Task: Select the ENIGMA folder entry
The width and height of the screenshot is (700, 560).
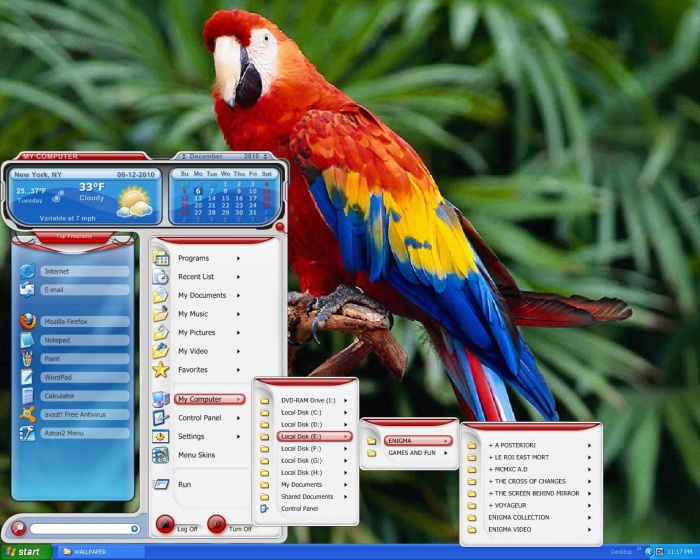Action: pyautogui.click(x=418, y=441)
